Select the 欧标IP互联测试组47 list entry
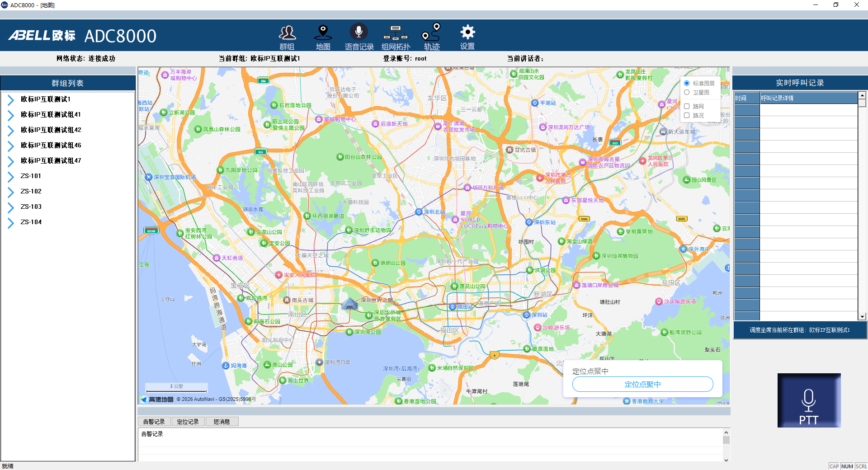 point(51,160)
